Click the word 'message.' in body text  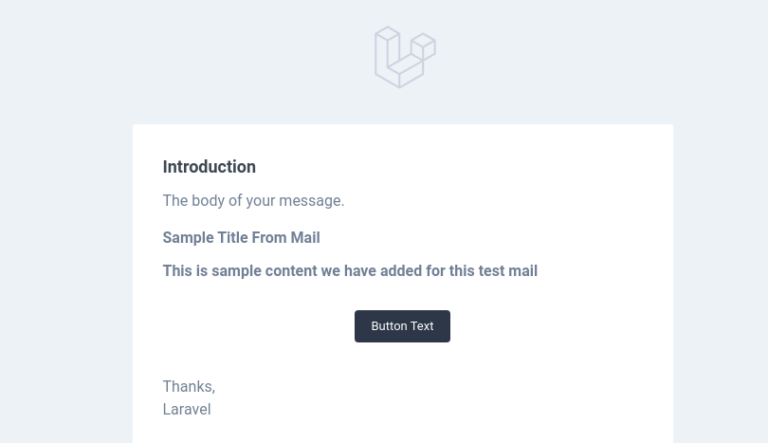click(312, 201)
